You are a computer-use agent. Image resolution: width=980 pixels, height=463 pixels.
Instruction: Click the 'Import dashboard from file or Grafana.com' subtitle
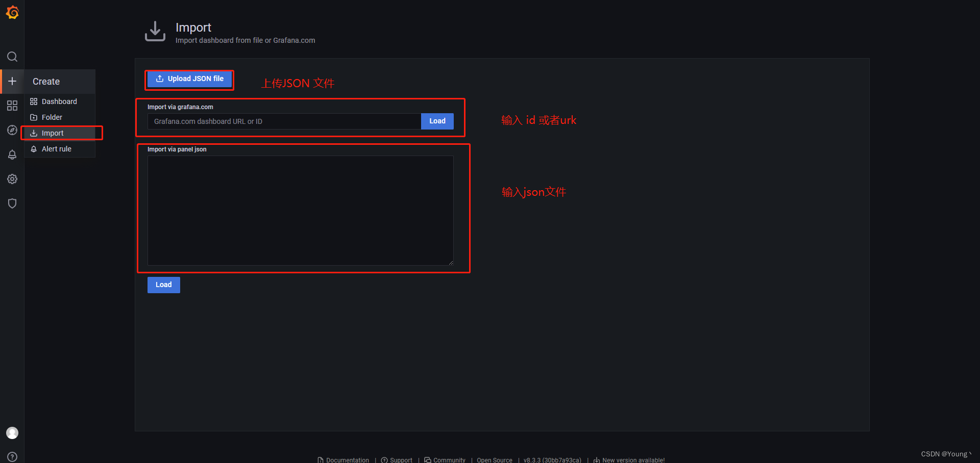tap(246, 40)
